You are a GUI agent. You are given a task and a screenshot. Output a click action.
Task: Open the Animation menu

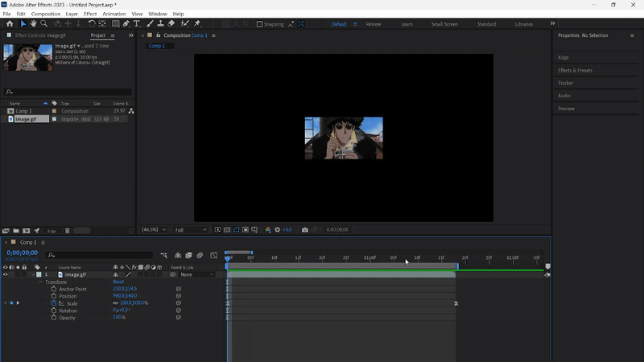(x=114, y=14)
